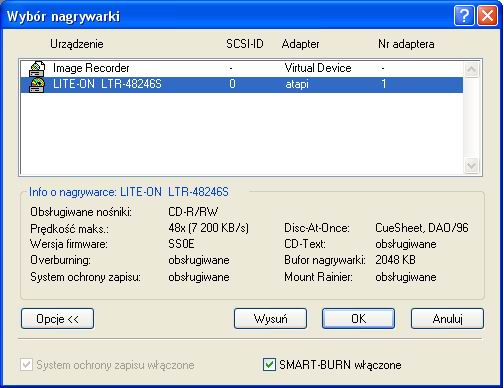The width and height of the screenshot is (504, 388).
Task: Click the device list scroll up arrow
Action: 471,69
